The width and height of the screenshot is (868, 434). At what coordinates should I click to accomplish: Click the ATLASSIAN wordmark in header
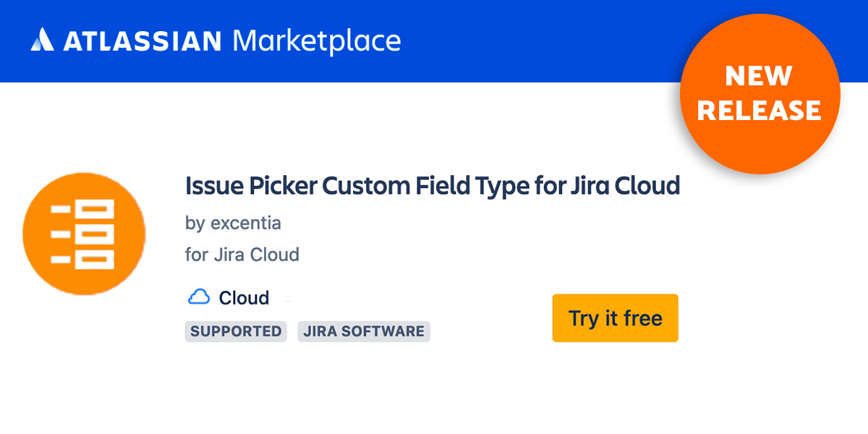tap(142, 41)
